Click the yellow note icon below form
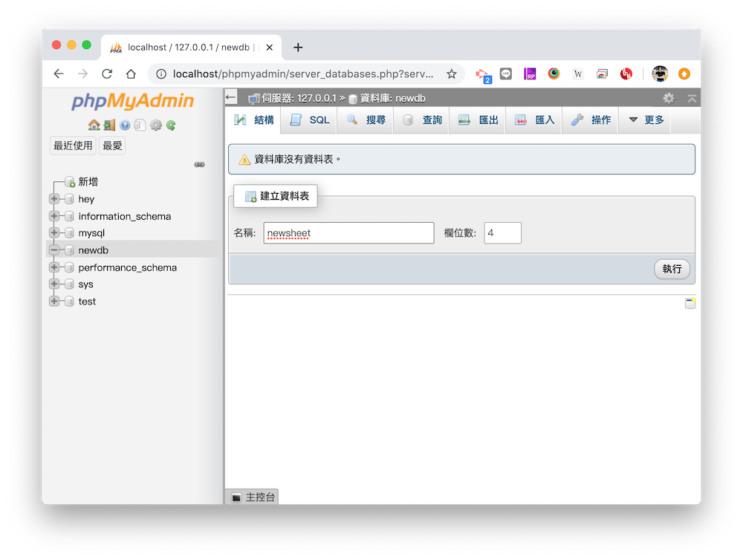The image size is (743, 560). (690, 303)
